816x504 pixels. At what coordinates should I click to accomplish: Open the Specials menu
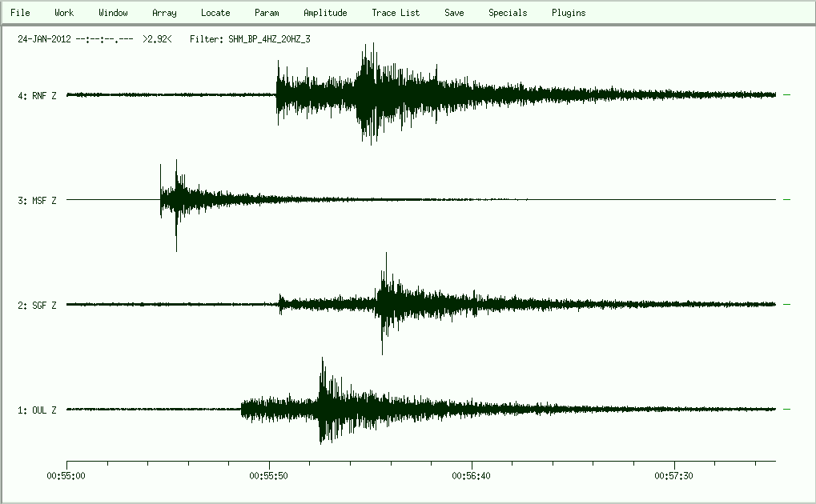pos(508,13)
